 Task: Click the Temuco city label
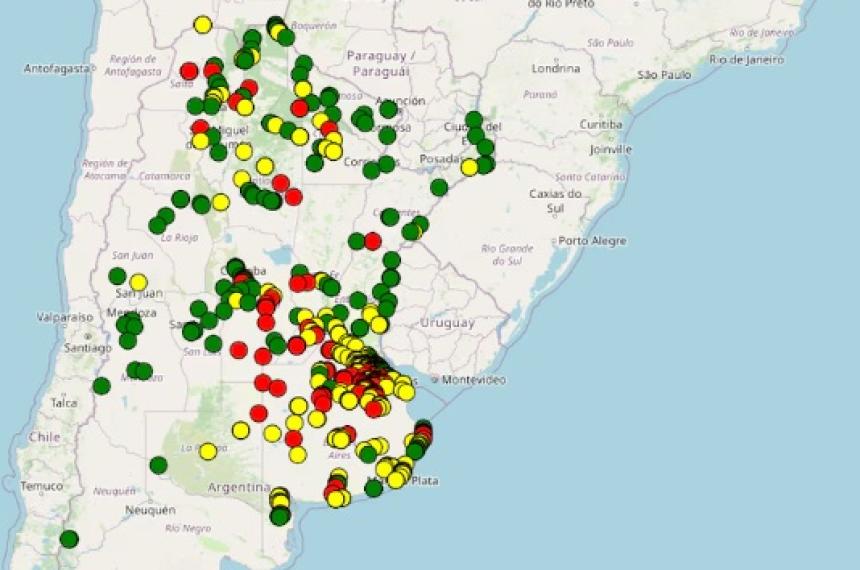coord(42,486)
